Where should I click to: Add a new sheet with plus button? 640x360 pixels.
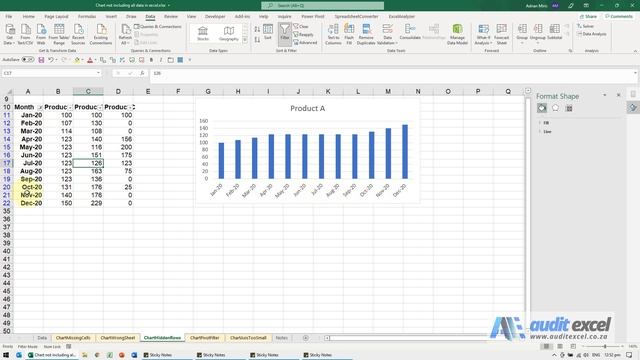pyautogui.click(x=306, y=338)
